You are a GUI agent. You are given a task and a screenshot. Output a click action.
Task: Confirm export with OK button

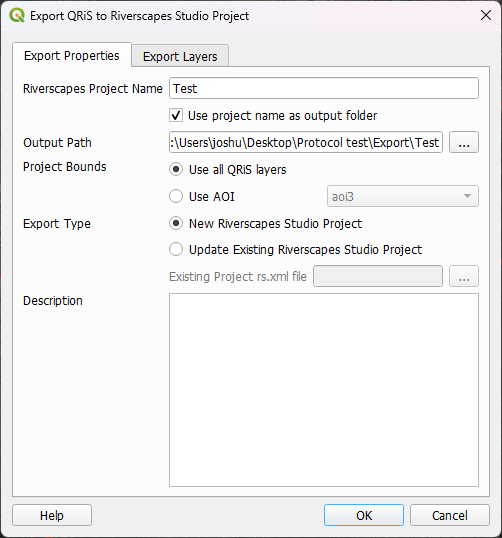tap(364, 515)
